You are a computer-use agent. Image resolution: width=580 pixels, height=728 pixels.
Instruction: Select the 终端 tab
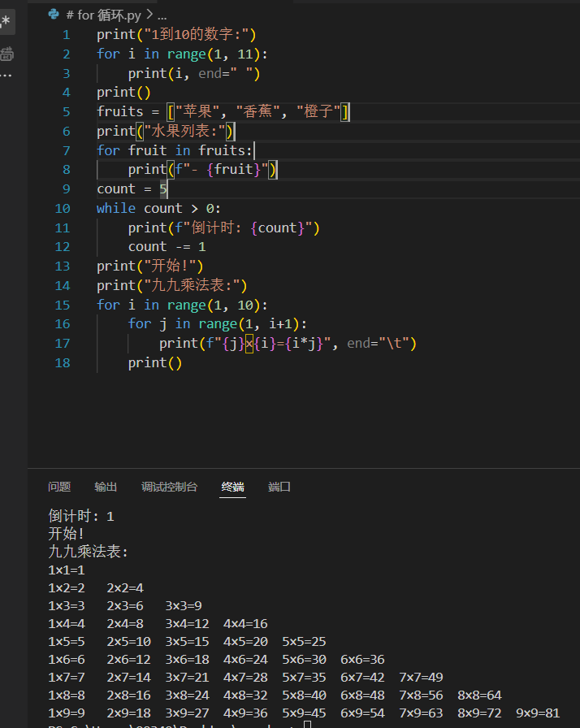[x=232, y=487]
